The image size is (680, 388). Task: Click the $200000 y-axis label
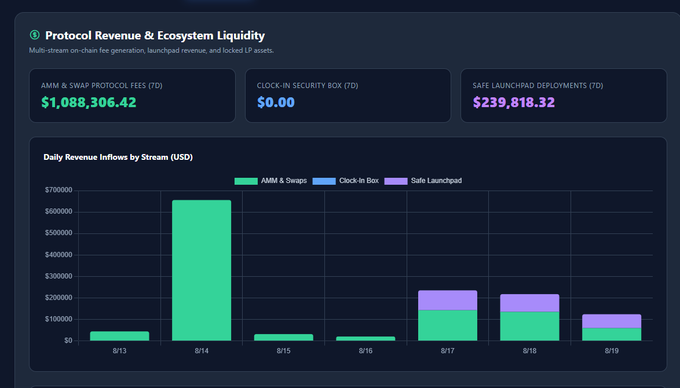click(x=59, y=298)
